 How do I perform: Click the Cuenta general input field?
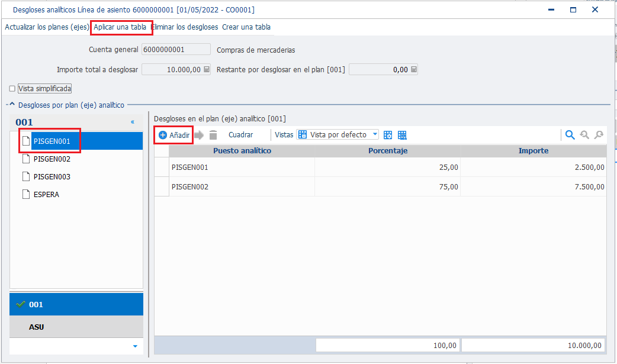coord(176,50)
